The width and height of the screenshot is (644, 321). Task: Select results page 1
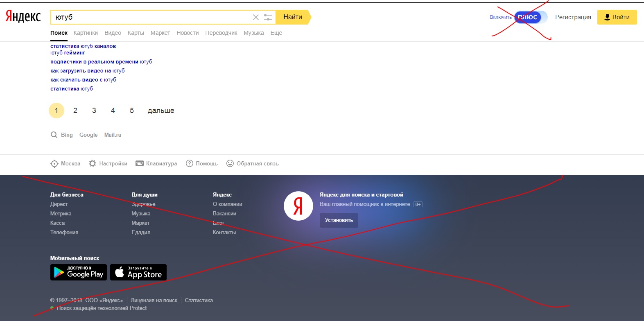[56, 111]
